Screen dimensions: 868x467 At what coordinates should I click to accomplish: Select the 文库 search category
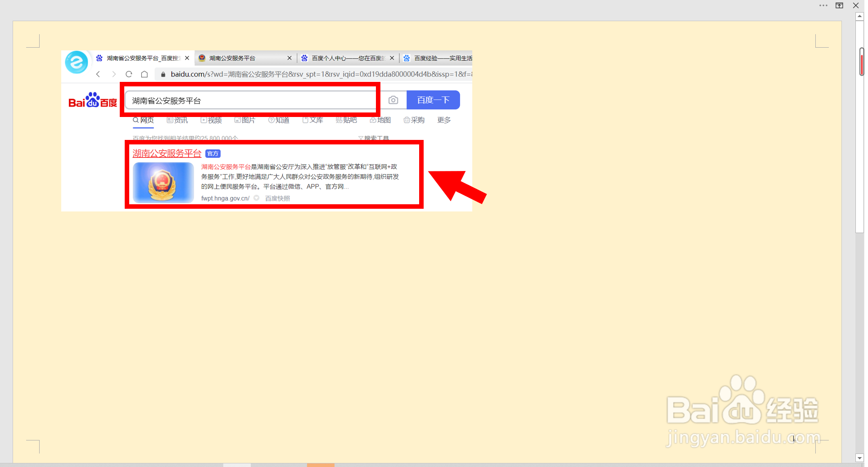coord(313,120)
